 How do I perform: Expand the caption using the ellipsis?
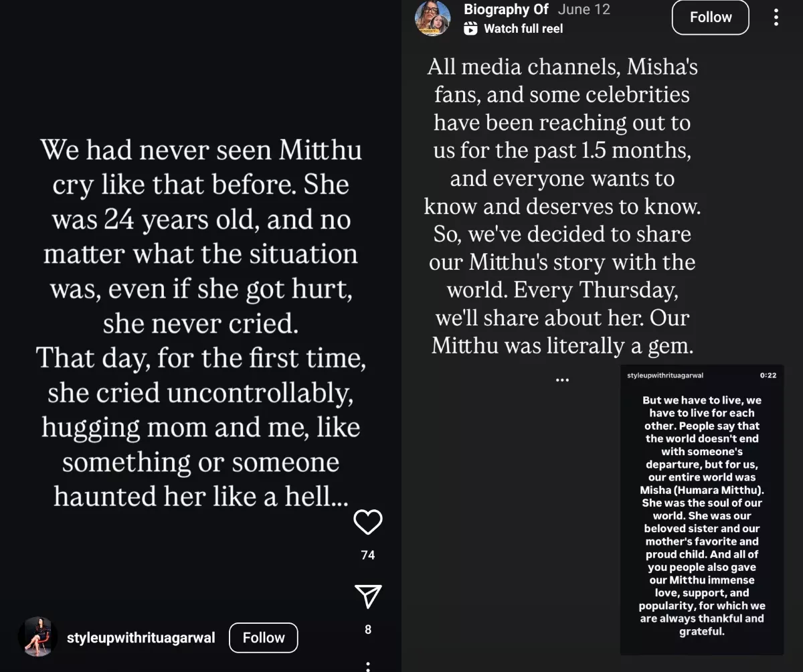[x=562, y=380]
